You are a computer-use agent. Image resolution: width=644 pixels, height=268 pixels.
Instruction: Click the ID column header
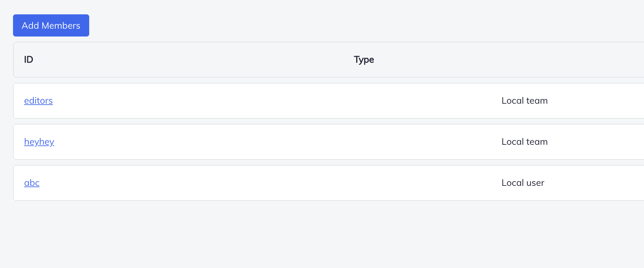tap(28, 60)
